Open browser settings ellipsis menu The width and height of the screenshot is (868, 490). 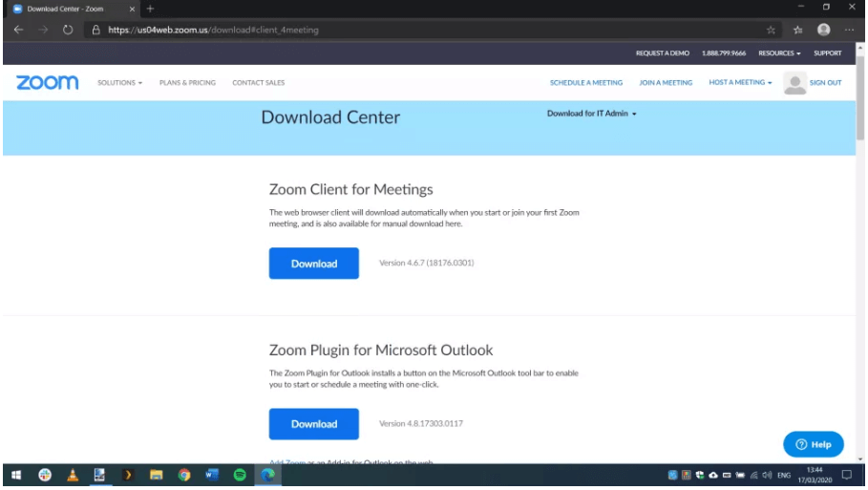(x=849, y=30)
